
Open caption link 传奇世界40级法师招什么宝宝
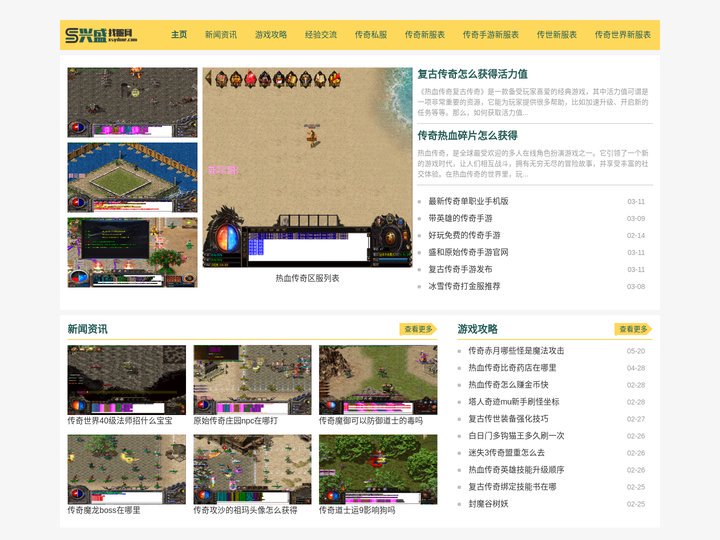(120, 421)
